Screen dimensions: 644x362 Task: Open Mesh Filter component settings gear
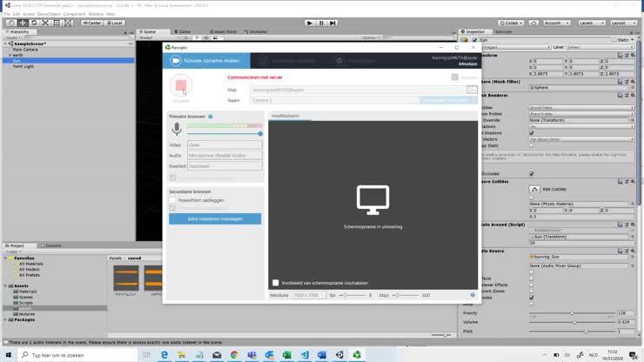633,81
